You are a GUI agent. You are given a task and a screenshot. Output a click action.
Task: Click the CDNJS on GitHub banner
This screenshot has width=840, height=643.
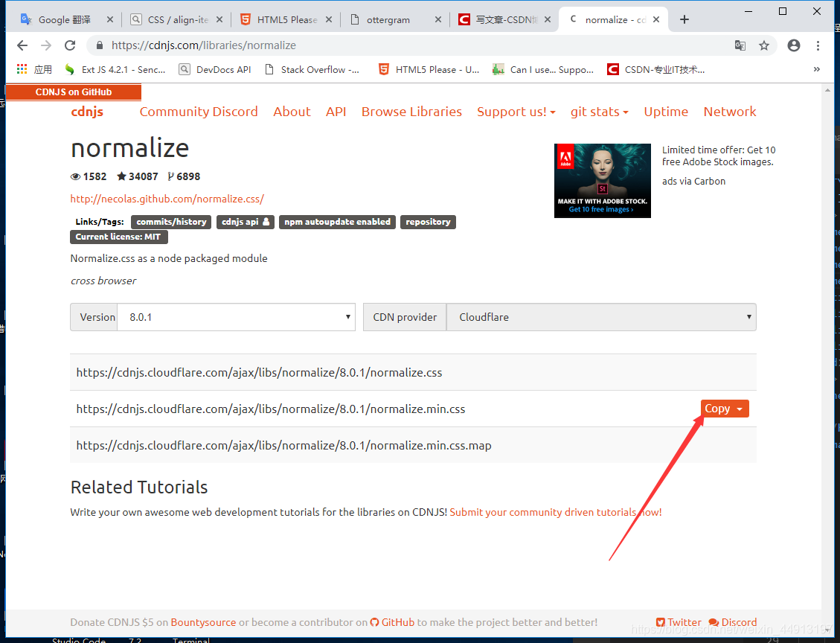coord(74,92)
